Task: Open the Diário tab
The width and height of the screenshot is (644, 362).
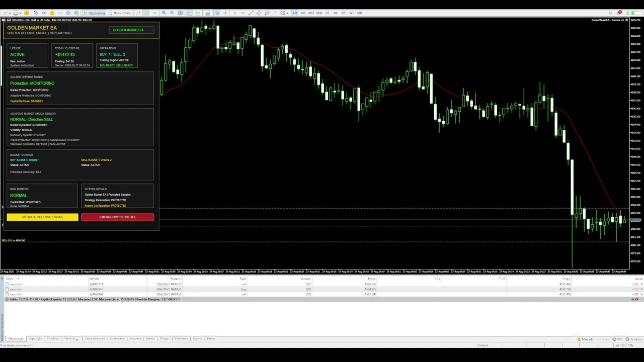Action: point(210,338)
